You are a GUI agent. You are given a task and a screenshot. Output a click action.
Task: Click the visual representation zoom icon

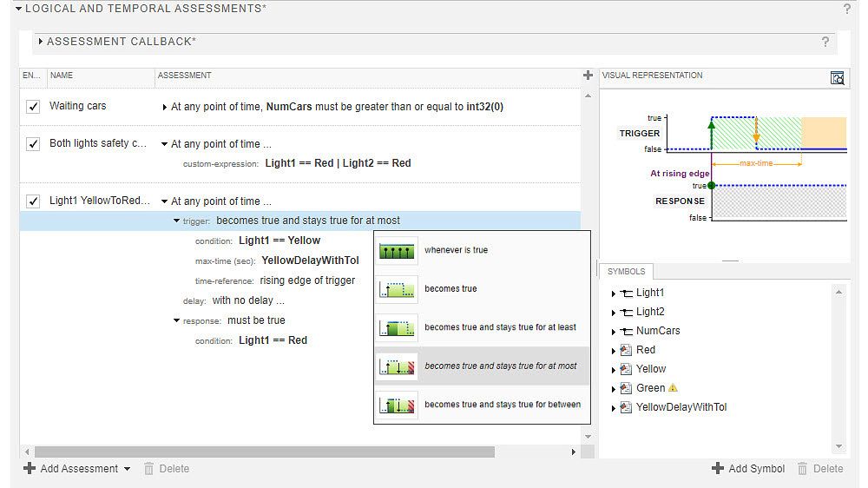click(x=837, y=78)
